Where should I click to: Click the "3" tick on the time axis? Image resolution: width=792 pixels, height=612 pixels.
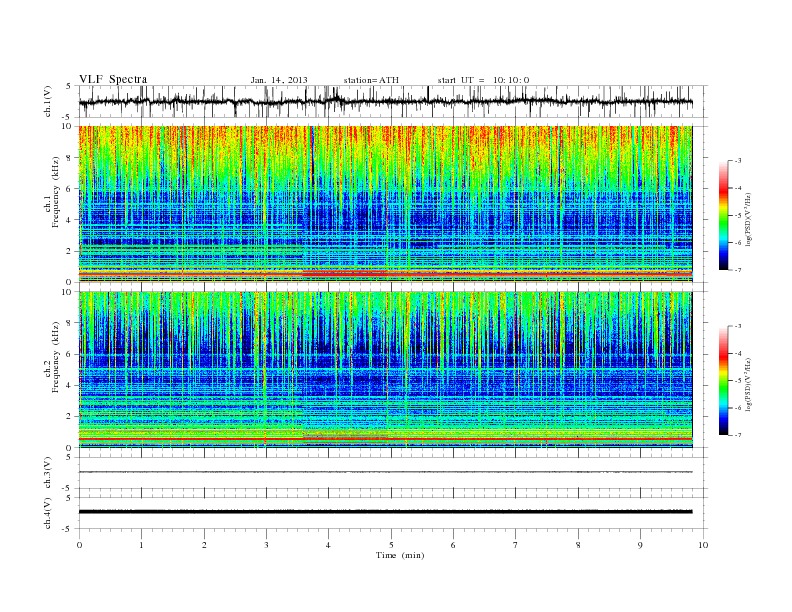pyautogui.click(x=266, y=545)
